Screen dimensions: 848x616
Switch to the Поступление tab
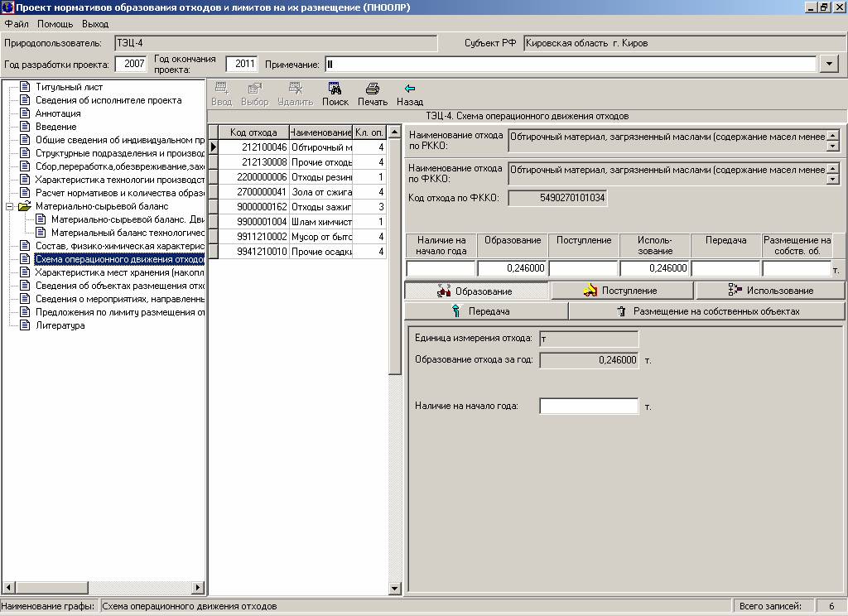click(x=622, y=291)
